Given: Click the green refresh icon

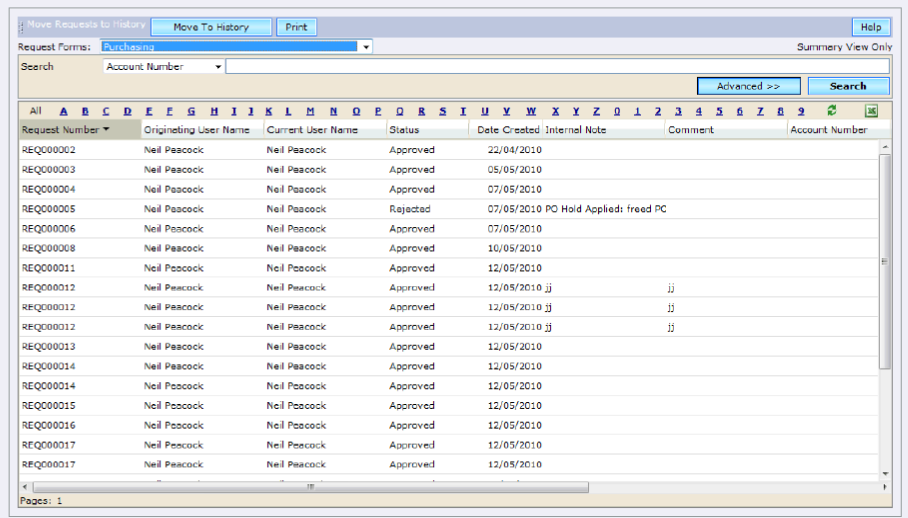Looking at the screenshot, I should point(832,111).
